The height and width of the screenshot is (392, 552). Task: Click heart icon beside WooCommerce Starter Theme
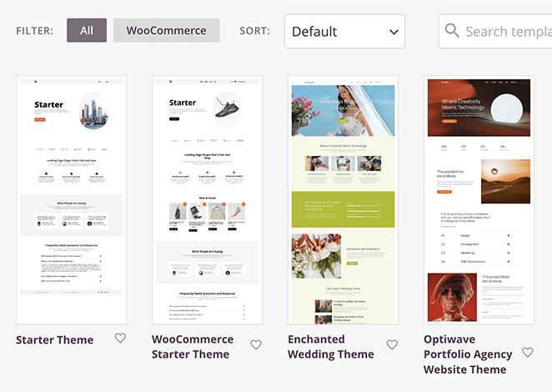coord(256,345)
